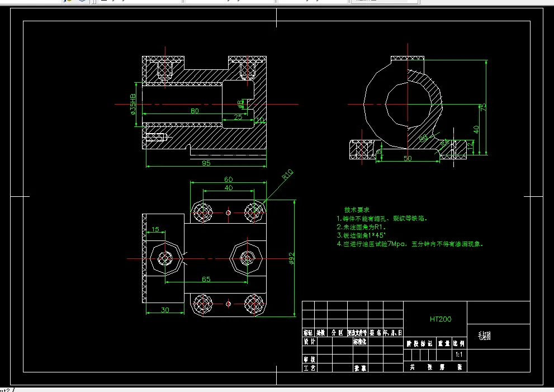The image size is (554, 392).
Task: Select the 更改文件号 column header
Action: (x=358, y=333)
